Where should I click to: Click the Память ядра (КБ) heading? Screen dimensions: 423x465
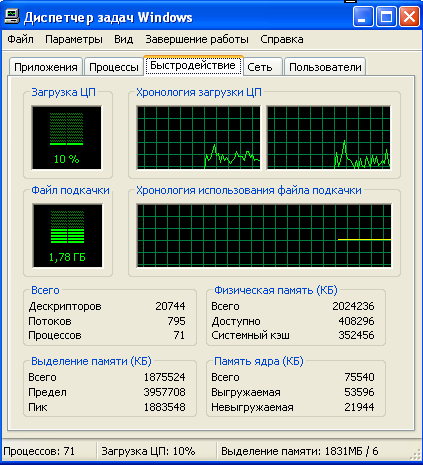point(259,361)
